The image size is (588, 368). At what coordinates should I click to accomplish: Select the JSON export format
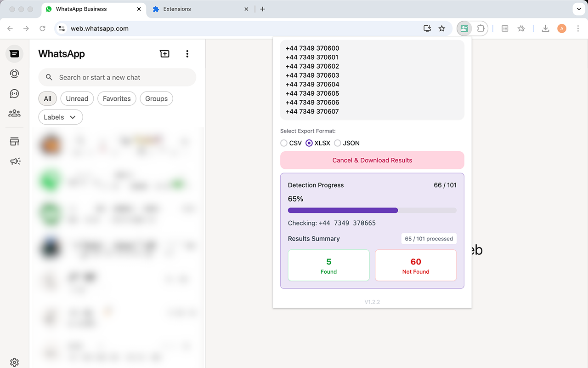338,143
